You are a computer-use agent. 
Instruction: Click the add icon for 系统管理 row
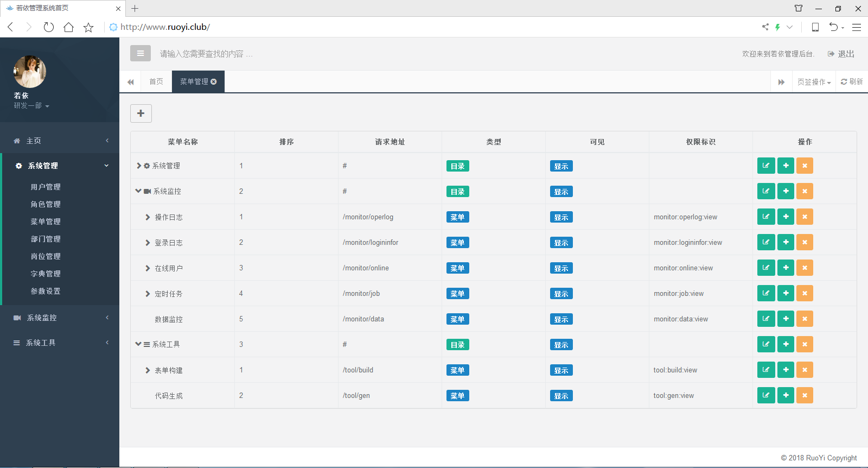coord(786,166)
